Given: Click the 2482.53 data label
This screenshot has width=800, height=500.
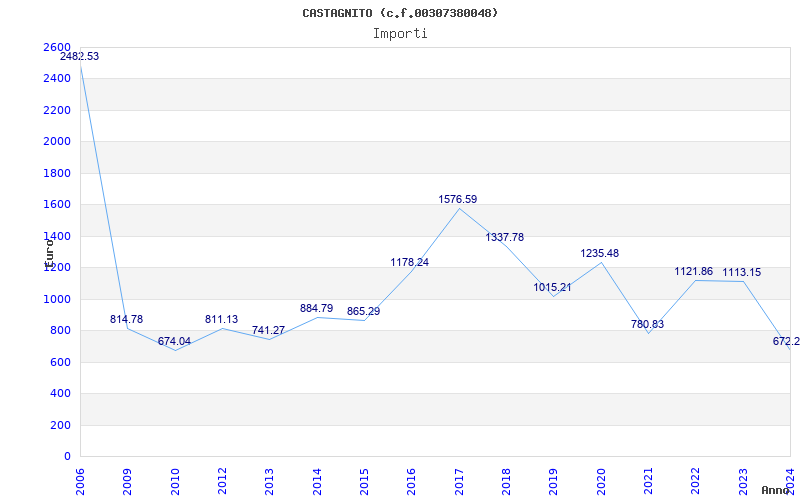Looking at the screenshot, I should pos(80,56).
